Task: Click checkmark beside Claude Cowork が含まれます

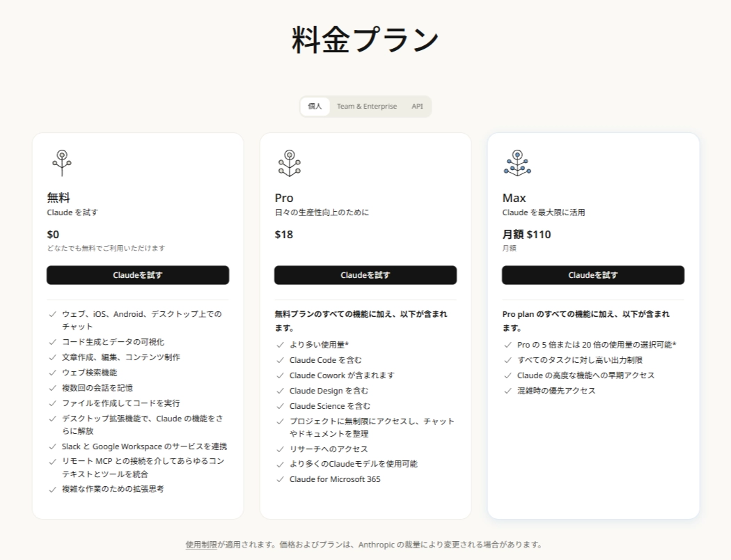Action: coord(280,376)
